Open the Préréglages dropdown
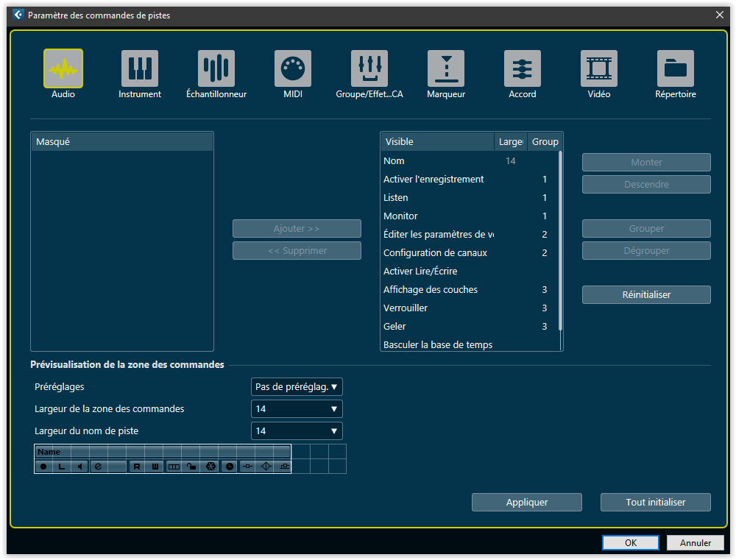Image resolution: width=736 pixels, height=560 pixels. click(297, 387)
